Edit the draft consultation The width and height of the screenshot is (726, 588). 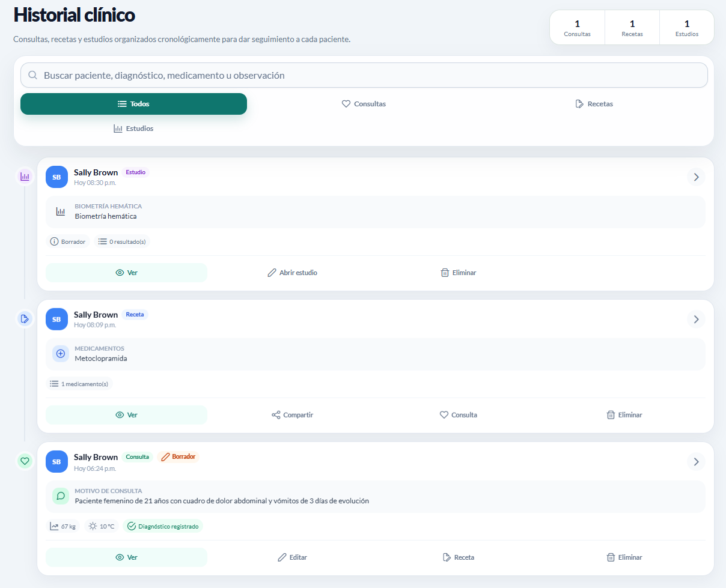coord(292,557)
